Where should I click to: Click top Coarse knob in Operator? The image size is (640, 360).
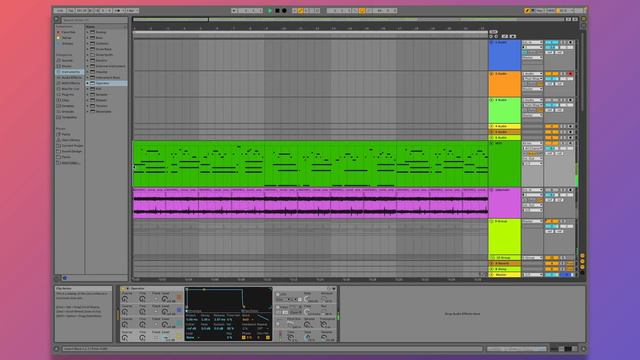click(x=125, y=299)
